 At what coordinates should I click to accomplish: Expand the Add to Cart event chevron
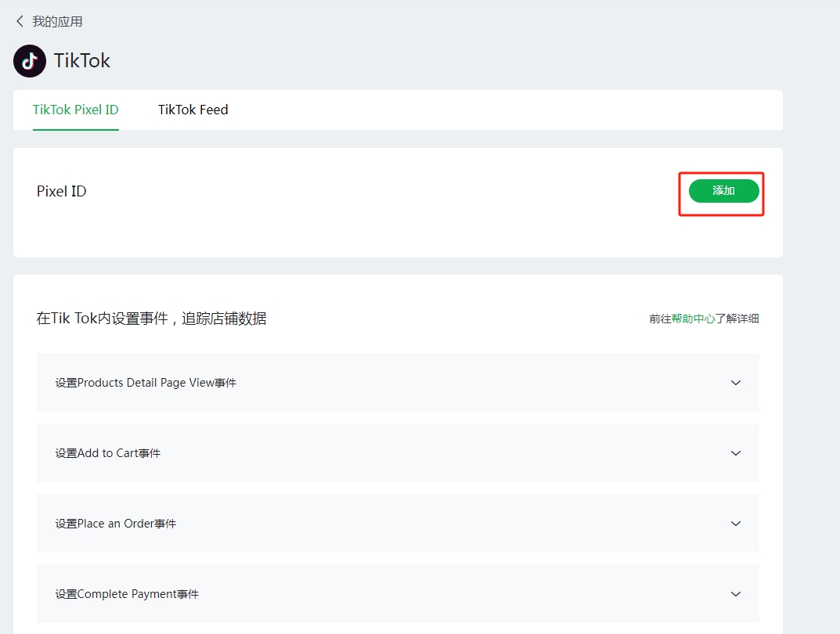point(736,453)
